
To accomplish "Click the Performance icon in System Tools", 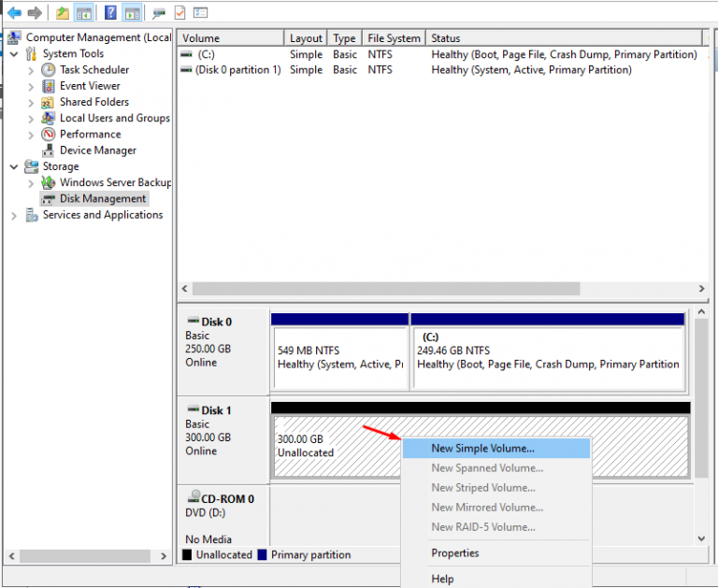I will (49, 135).
